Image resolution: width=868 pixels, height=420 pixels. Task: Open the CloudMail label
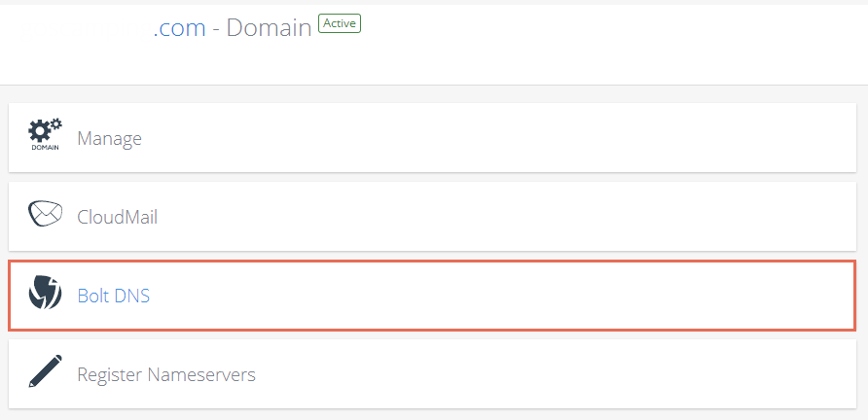point(118,217)
